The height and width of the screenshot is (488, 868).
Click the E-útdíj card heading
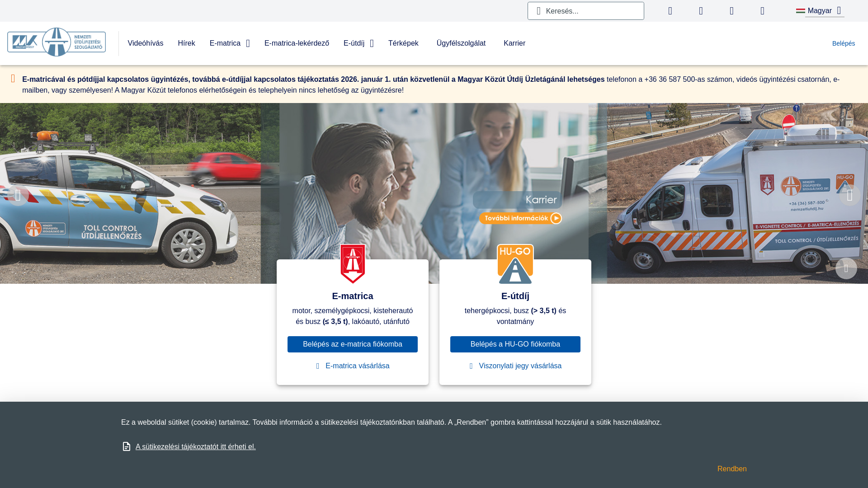[x=515, y=296]
